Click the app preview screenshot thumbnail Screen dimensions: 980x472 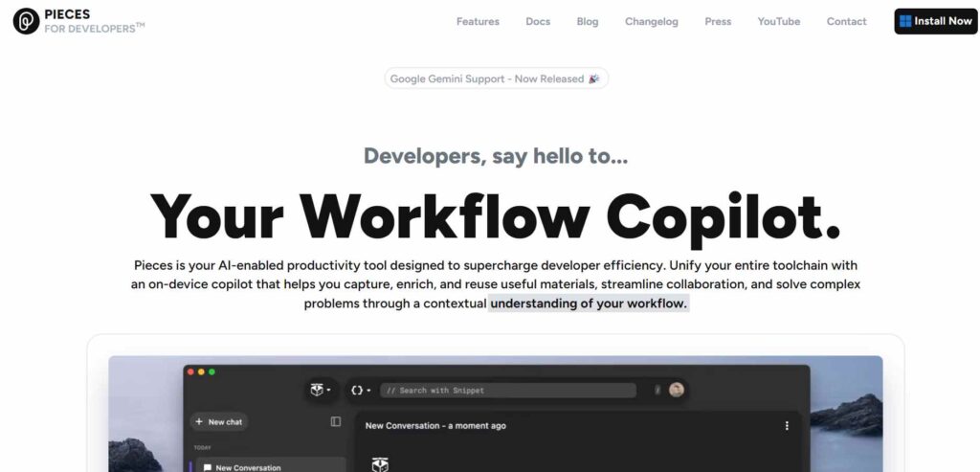[x=496, y=414]
